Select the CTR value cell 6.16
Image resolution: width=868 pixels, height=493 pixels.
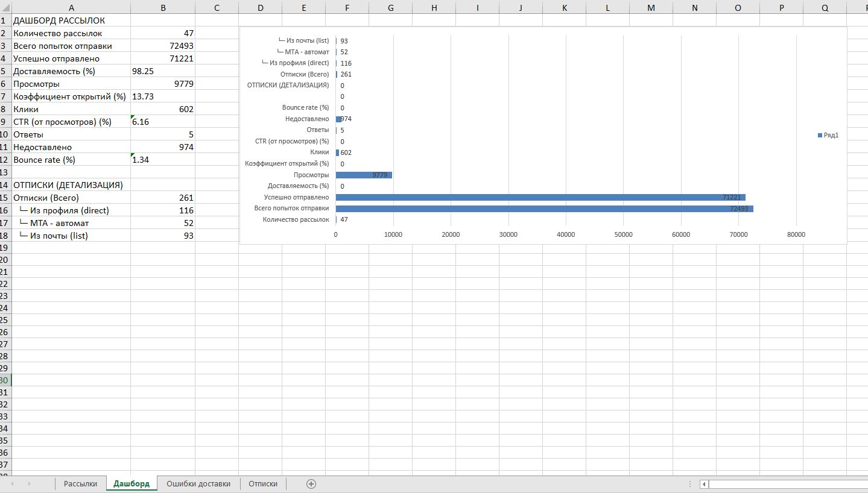point(163,122)
